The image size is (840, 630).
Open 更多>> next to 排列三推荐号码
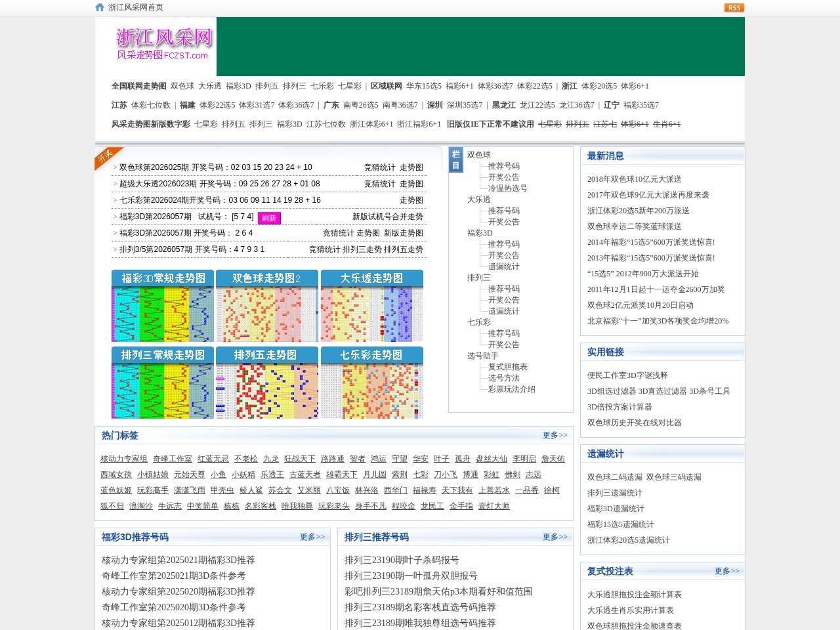pyautogui.click(x=555, y=537)
